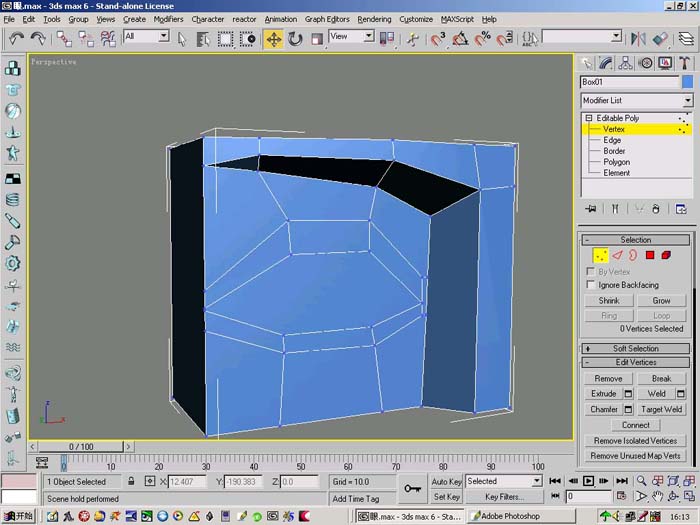Select the Vertex sub-object level in stack
700x525 pixels.
coord(613,129)
